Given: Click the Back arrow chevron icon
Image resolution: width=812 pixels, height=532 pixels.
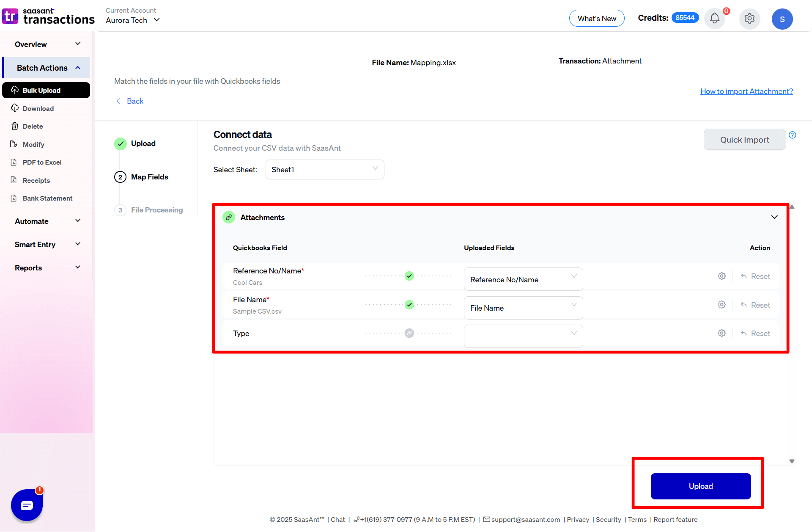Looking at the screenshot, I should 118,101.
